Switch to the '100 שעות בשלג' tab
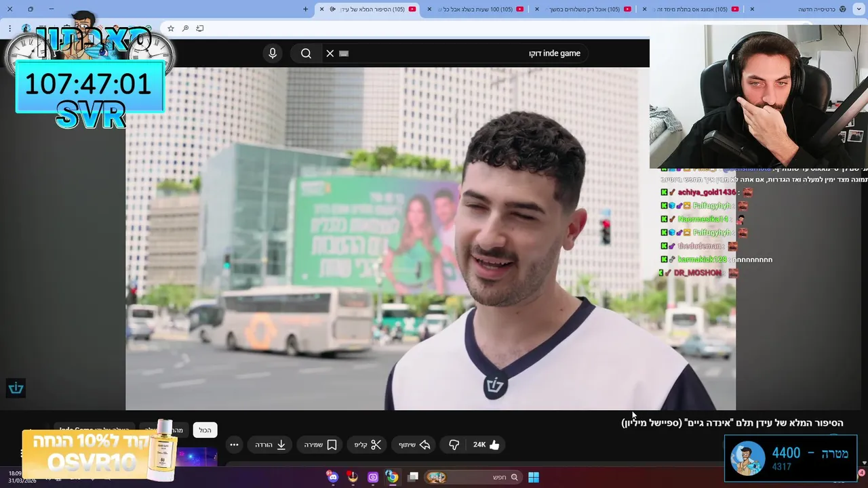This screenshot has width=868, height=488. coord(475,9)
